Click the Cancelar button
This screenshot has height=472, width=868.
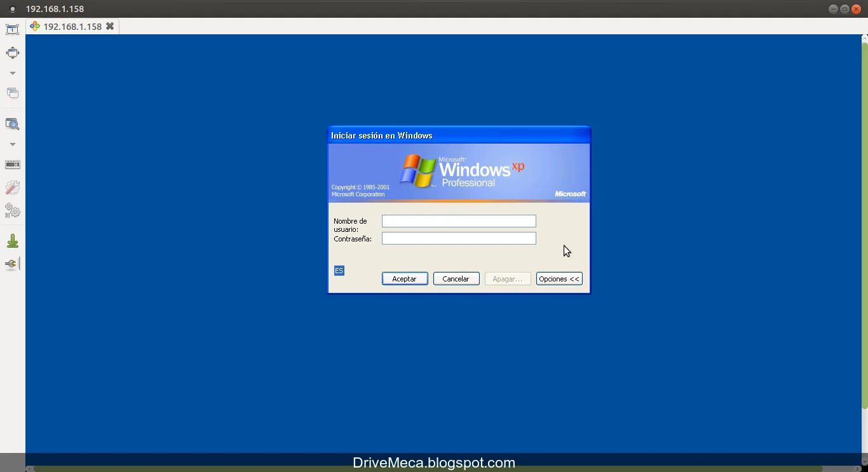click(x=456, y=279)
